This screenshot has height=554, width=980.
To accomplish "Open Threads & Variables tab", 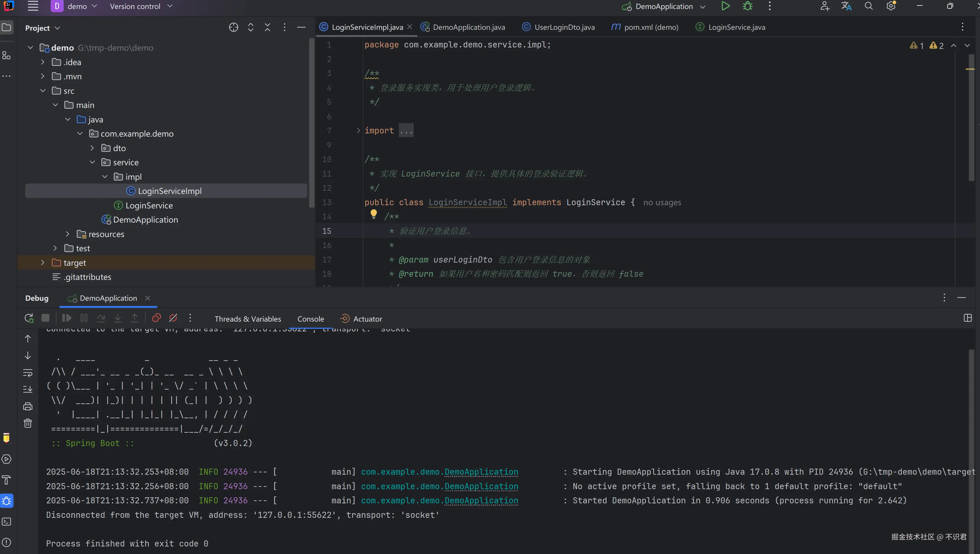I will click(x=248, y=319).
